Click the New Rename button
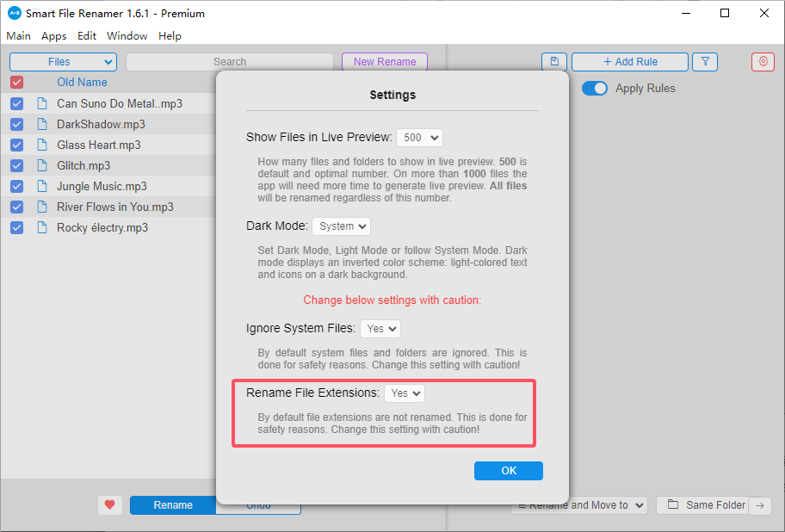 pos(385,62)
